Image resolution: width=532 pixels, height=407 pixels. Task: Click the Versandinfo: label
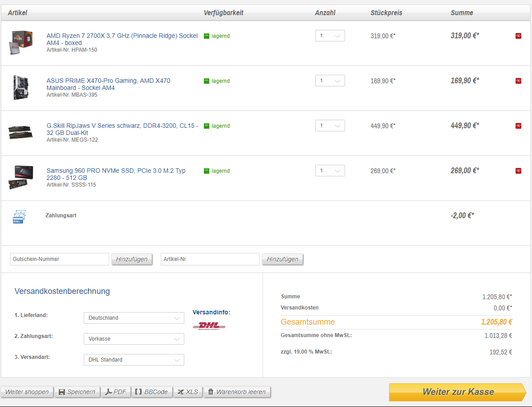[x=211, y=312]
